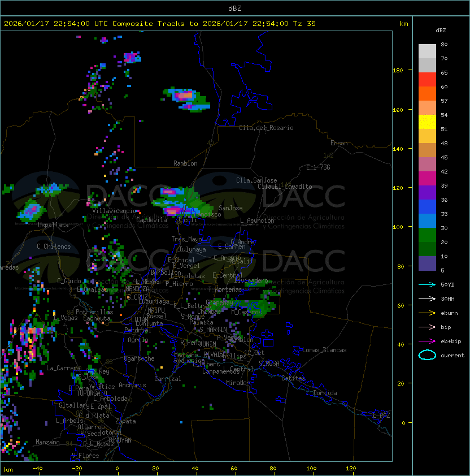Click the 'Ugarteche' place label

140,358
